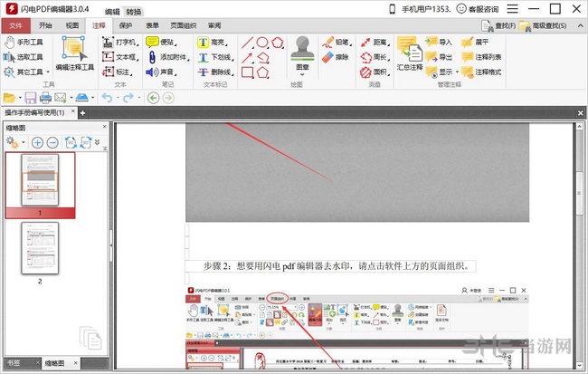The width and height of the screenshot is (588, 374).
Task: Add a sticky note (便贴)
Action: coord(161,42)
